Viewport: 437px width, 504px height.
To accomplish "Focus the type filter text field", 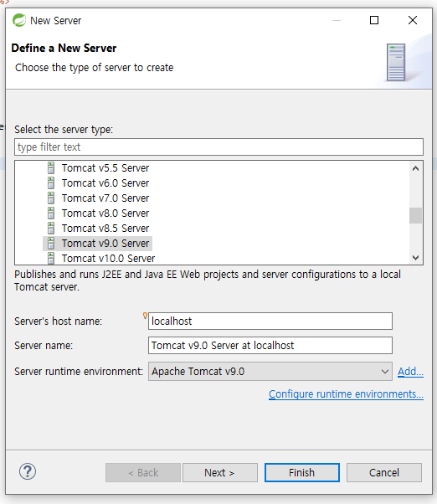I will [x=218, y=147].
